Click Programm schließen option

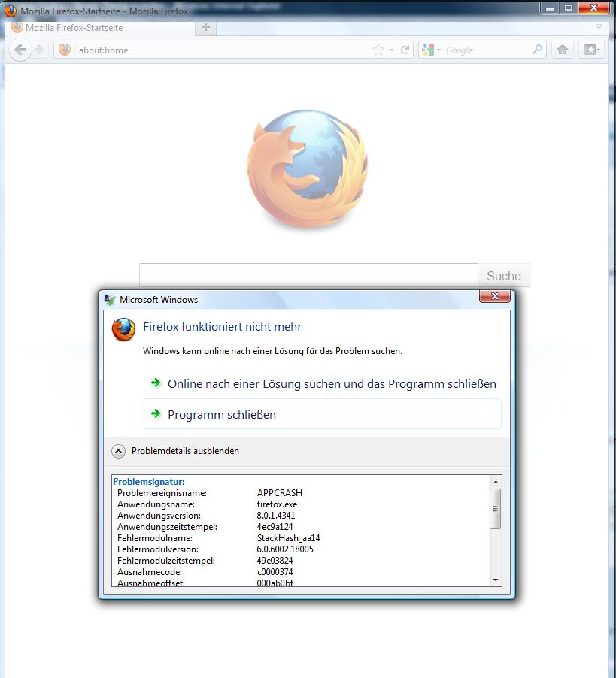coord(323,414)
